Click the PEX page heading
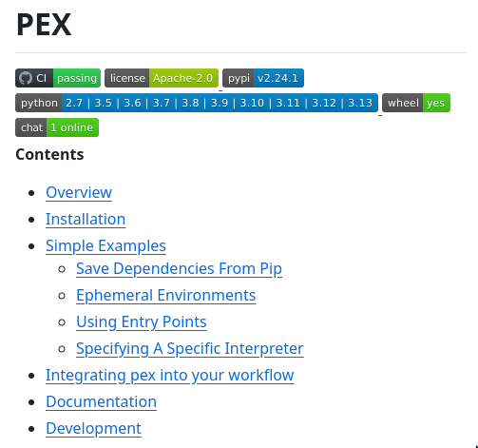Image resolution: width=478 pixels, height=448 pixels. [x=44, y=25]
